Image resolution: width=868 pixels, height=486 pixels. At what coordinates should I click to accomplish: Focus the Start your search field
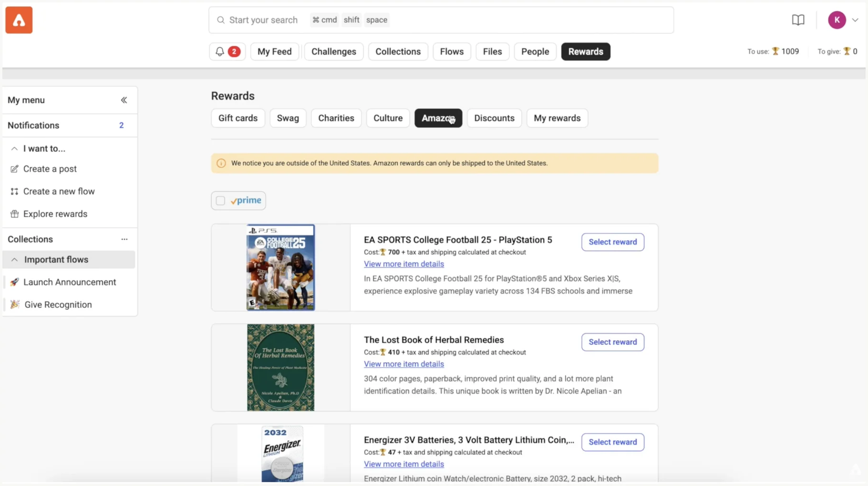pos(441,20)
